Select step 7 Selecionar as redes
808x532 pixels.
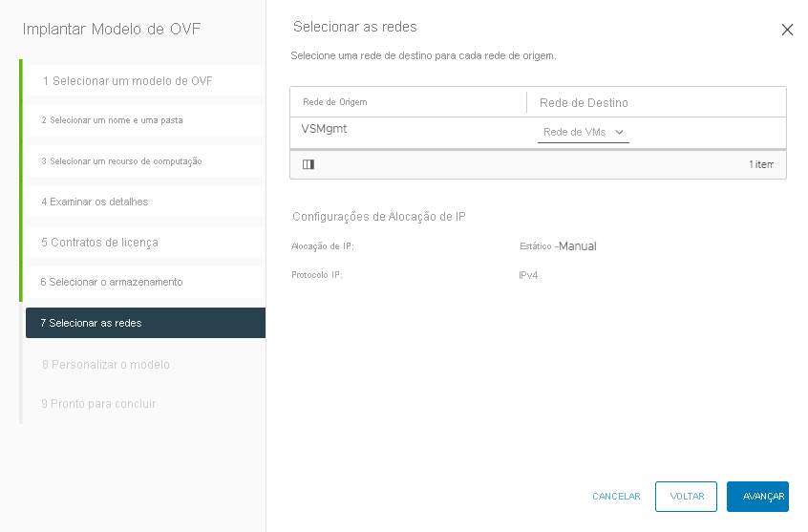coord(145,323)
